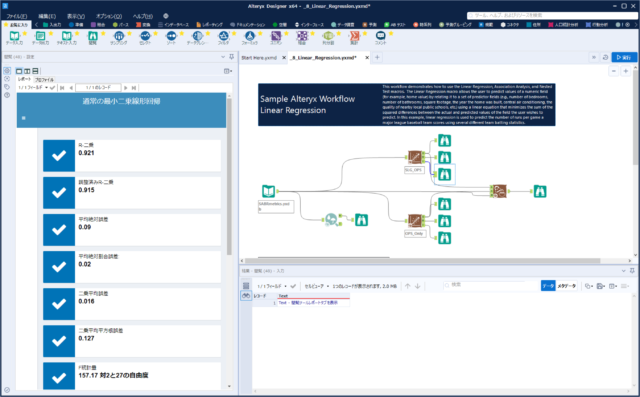Pin the Results panel
The image size is (640, 397).
632,271
